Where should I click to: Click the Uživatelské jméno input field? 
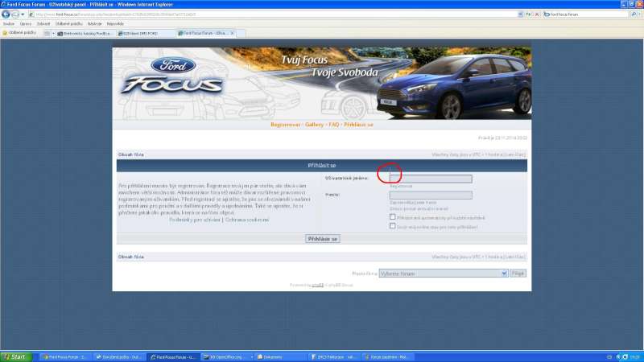(430, 179)
